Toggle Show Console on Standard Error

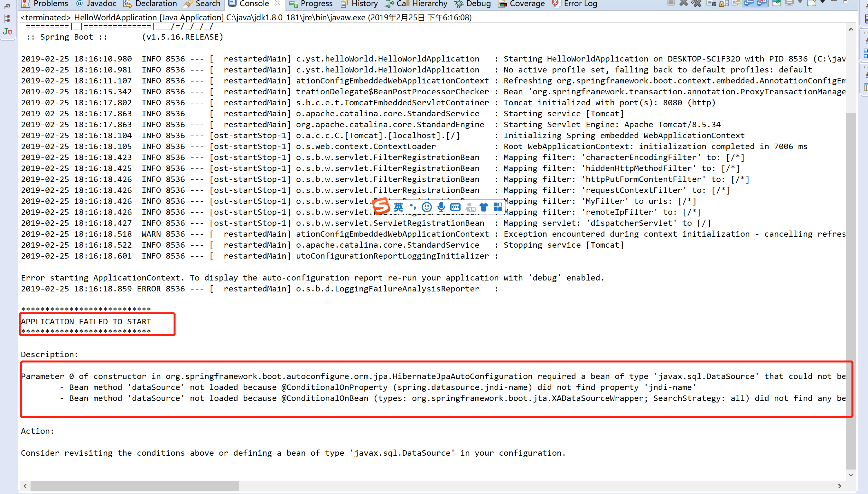click(761, 4)
